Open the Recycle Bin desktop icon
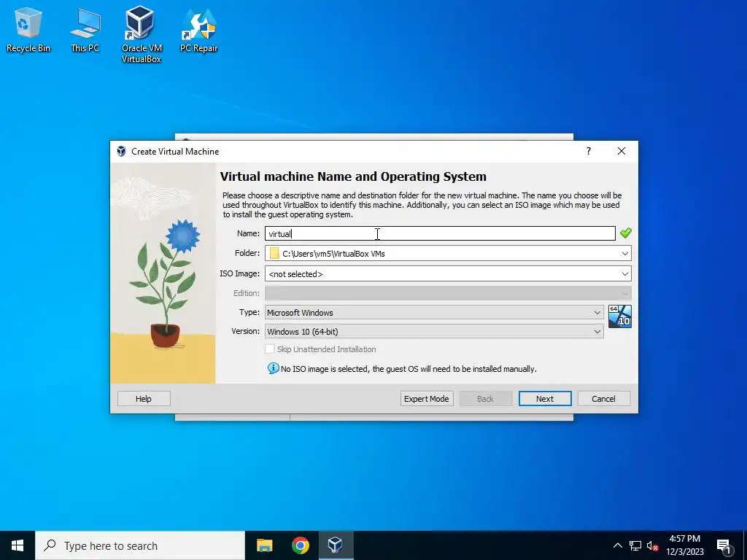 pos(28,30)
